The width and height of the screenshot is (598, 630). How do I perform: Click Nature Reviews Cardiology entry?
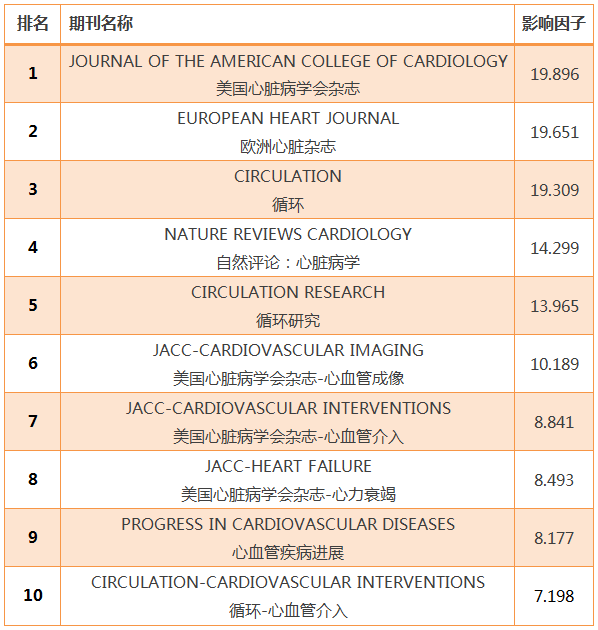(288, 234)
